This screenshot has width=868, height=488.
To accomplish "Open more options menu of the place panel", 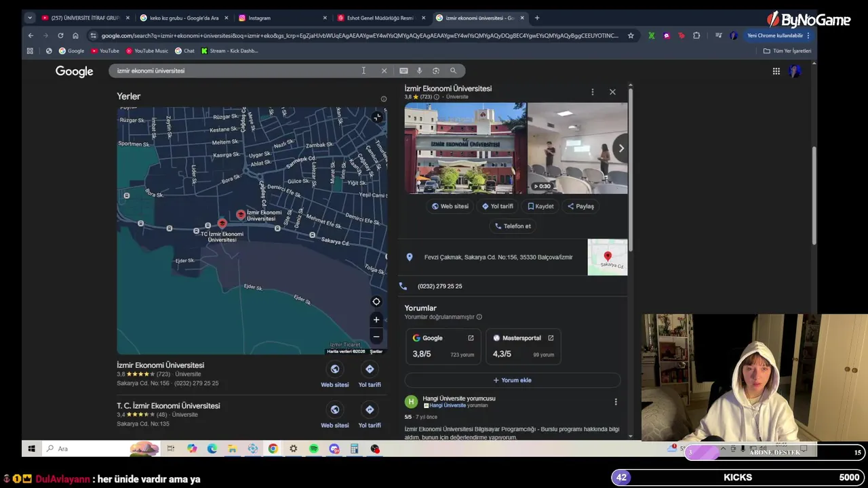I will (592, 92).
